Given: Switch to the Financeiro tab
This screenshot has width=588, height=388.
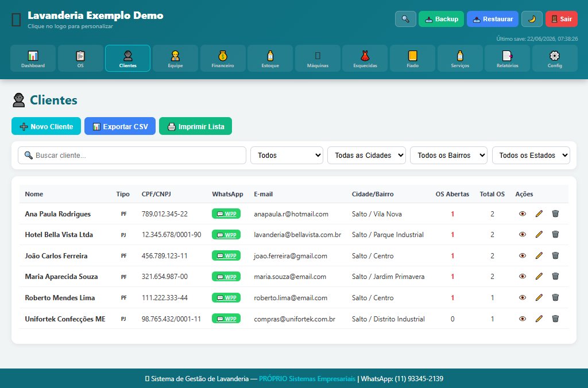Looking at the screenshot, I should pyautogui.click(x=223, y=59).
